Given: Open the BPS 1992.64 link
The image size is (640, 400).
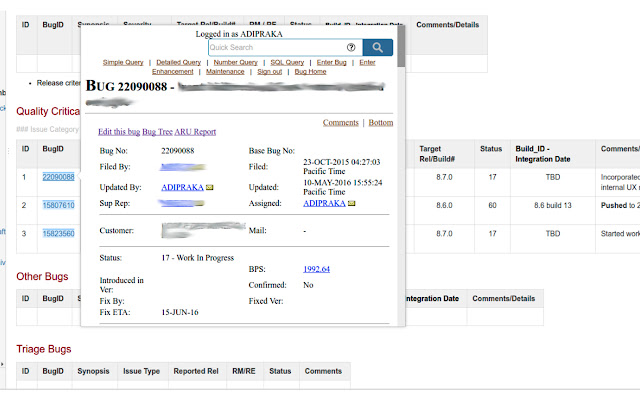Looking at the screenshot, I should click(x=316, y=269).
